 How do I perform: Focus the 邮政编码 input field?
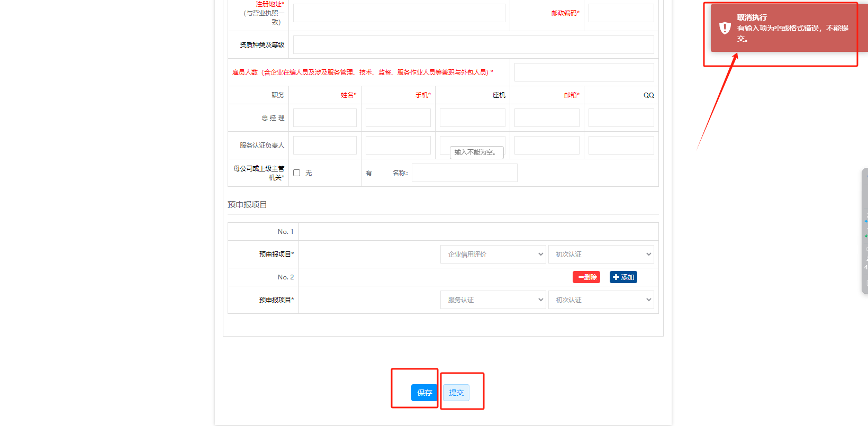621,13
